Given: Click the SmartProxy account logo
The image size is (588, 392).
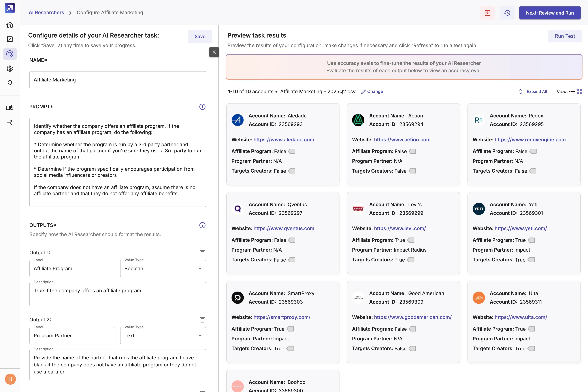Looking at the screenshot, I should click(237, 298).
